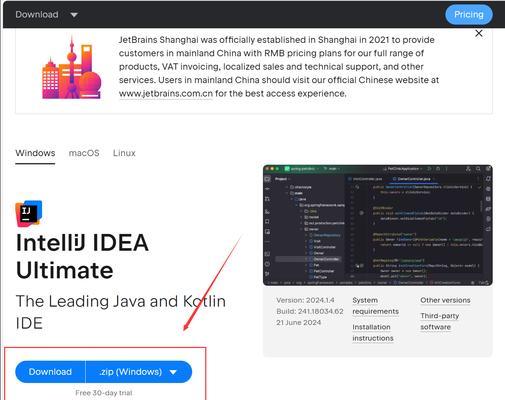Click the 'Free 30-day trial' text
Viewport: 505px width, 400px height.
pyautogui.click(x=104, y=393)
